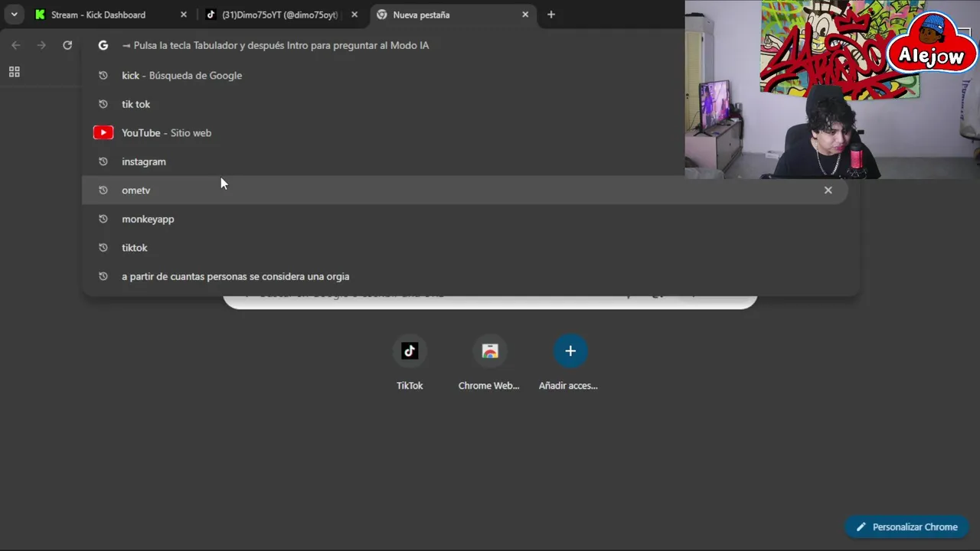Open the Chrome Web Store shortcut
The image size is (980, 551).
click(x=489, y=363)
